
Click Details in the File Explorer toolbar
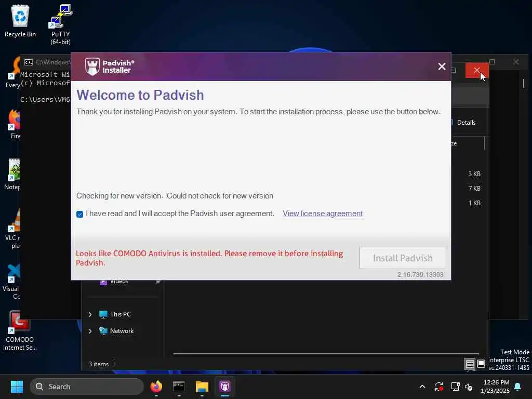[466, 123]
